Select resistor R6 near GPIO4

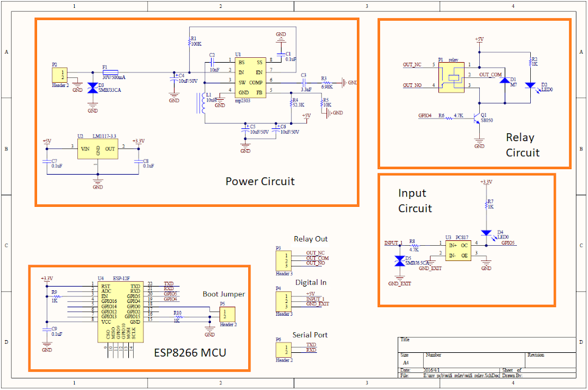pyautogui.click(x=449, y=118)
